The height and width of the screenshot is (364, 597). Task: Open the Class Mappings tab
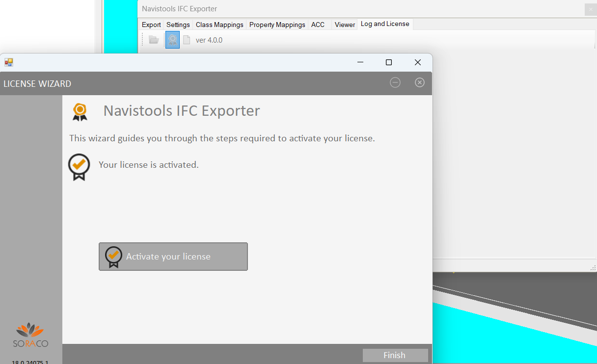(x=219, y=25)
